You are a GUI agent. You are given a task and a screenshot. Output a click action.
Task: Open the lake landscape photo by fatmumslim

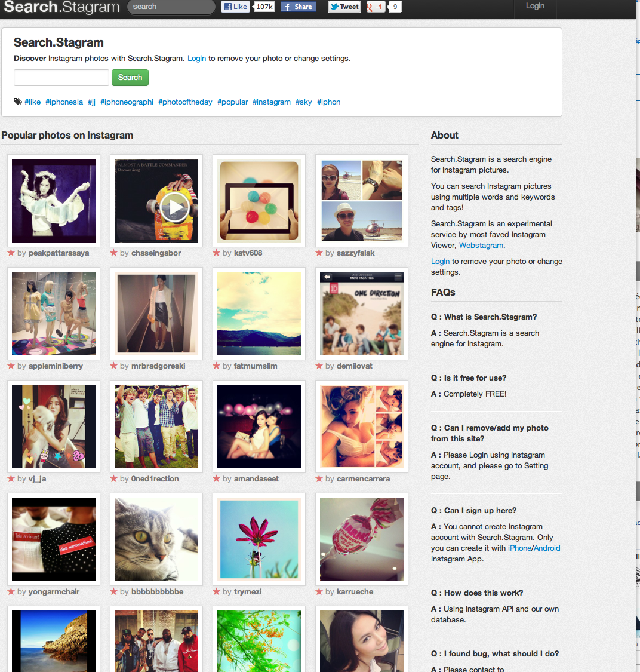259,314
